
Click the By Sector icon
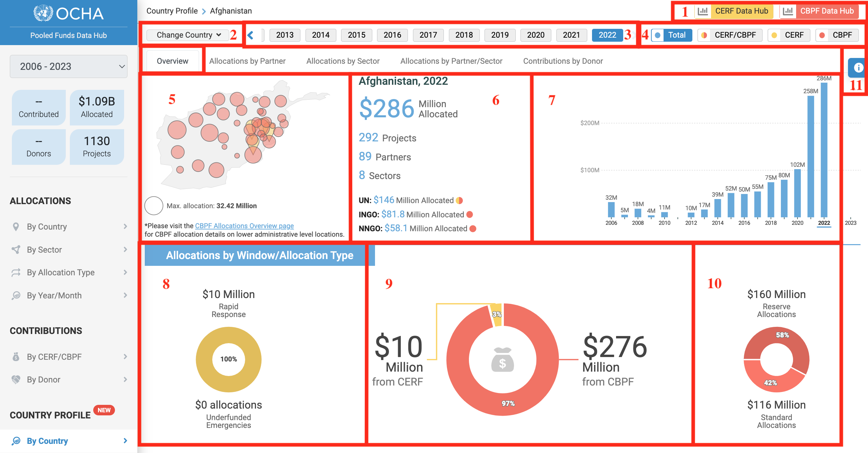point(16,250)
